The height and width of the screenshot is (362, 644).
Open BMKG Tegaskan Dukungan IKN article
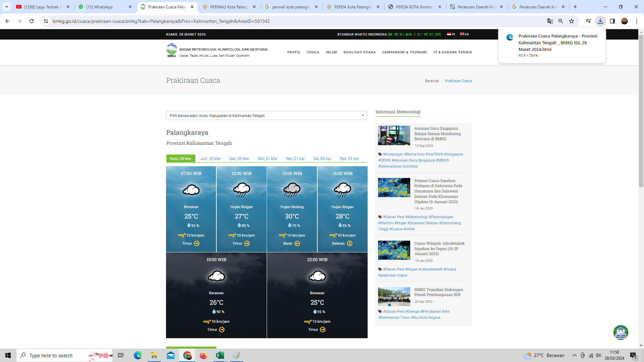438,292
